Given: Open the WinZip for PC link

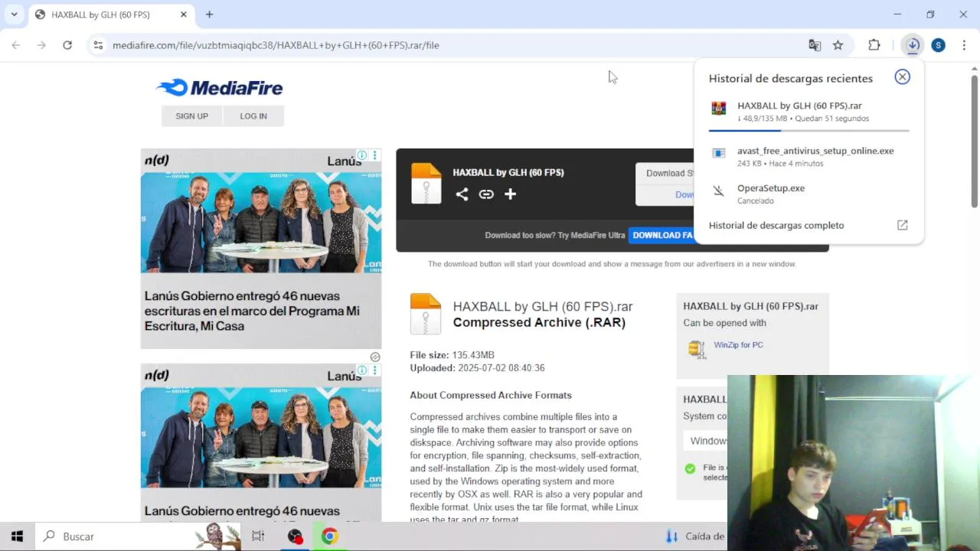Looking at the screenshot, I should tap(738, 345).
